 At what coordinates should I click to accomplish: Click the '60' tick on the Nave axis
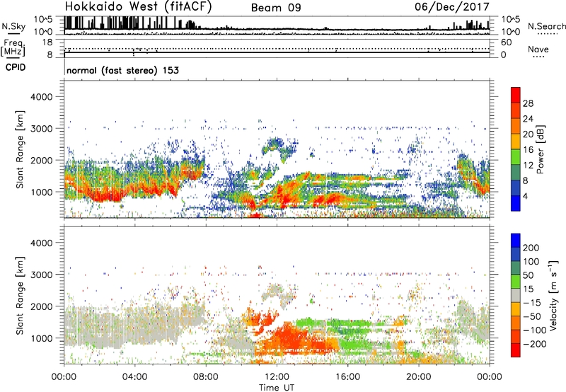click(506, 42)
